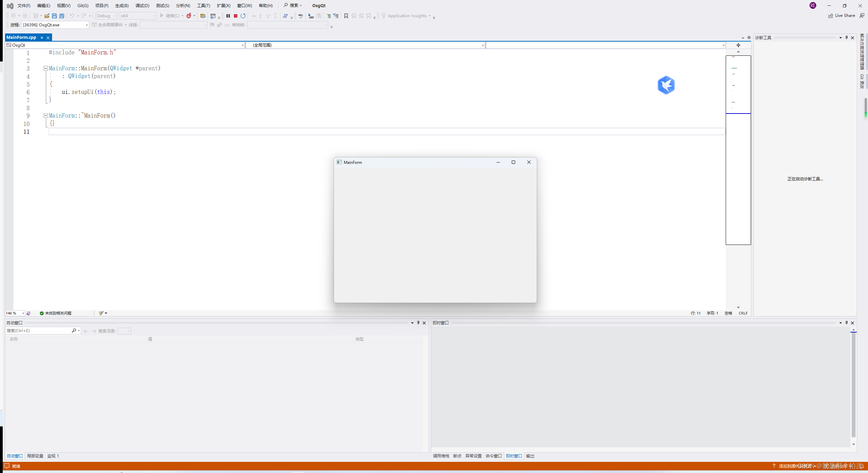Open file with the folder icon
Screen dimensions: 868x473
click(x=47, y=16)
